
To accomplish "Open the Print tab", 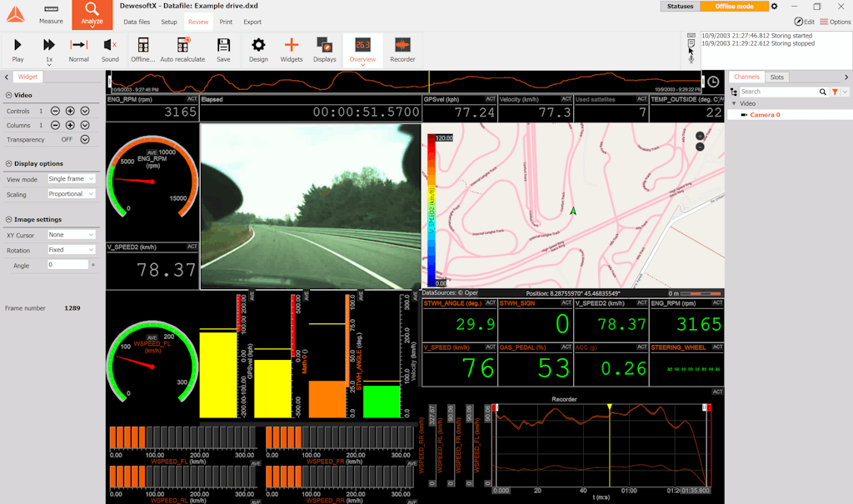I will point(226,22).
